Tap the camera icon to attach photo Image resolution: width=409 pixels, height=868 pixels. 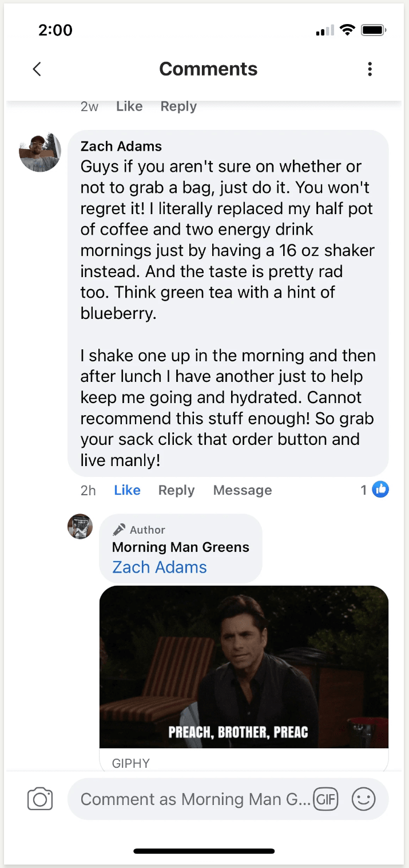point(40,799)
